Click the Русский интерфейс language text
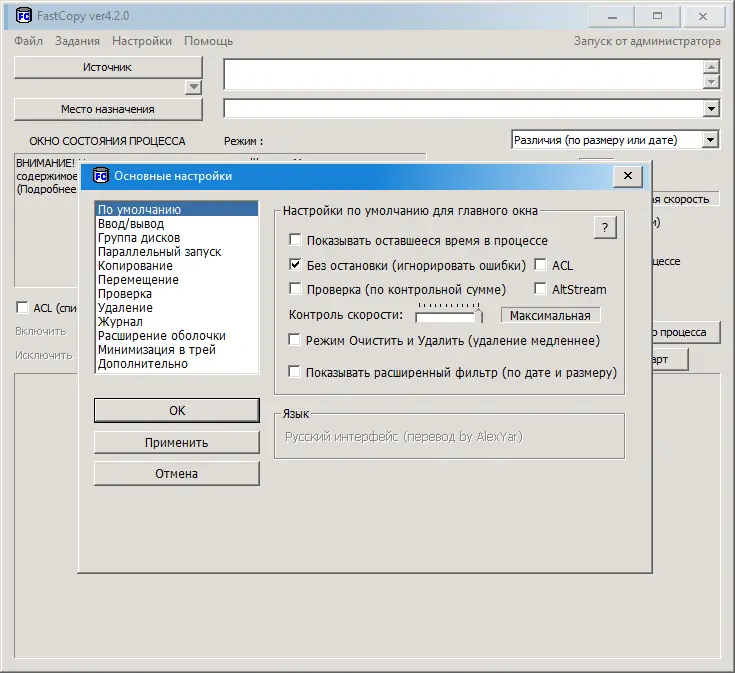This screenshot has height=673, width=735. [404, 437]
